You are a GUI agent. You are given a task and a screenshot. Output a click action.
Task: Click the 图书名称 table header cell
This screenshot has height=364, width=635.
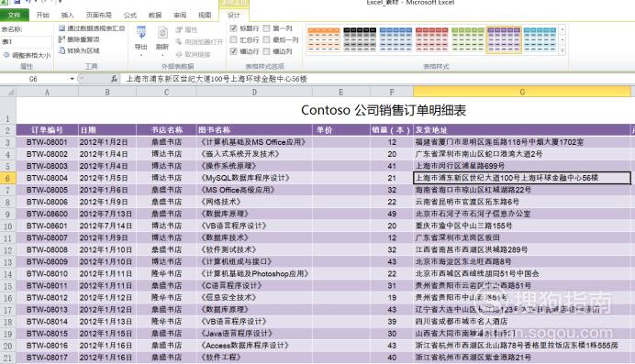[254, 130]
